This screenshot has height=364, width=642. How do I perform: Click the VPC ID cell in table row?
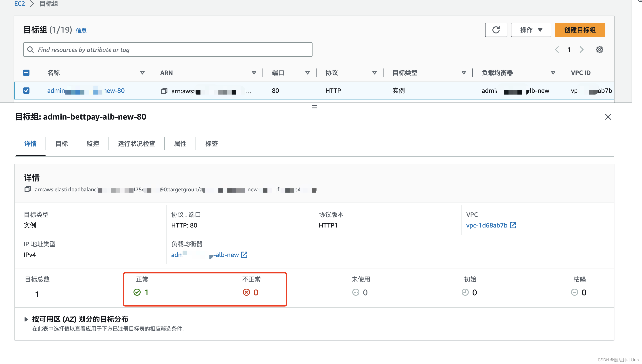click(592, 91)
